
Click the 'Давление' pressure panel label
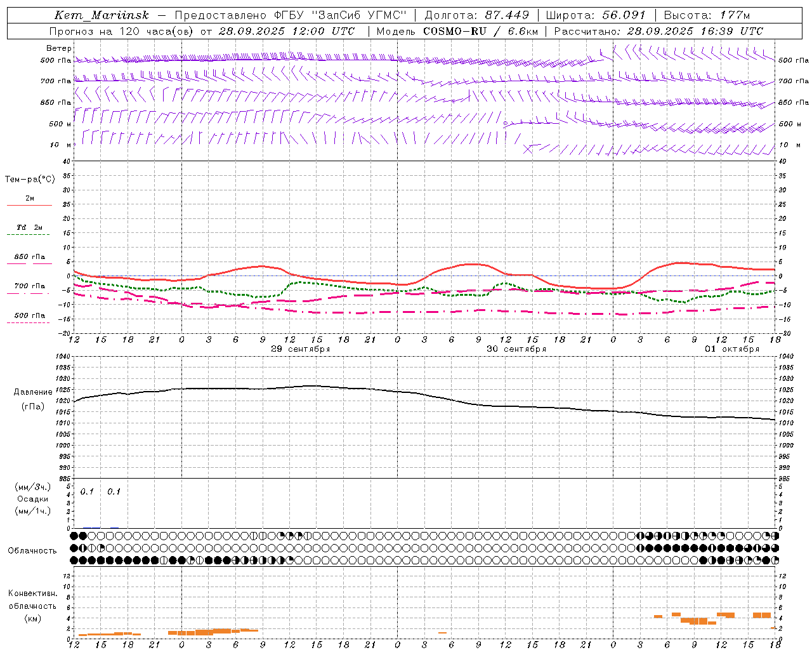pos(33,392)
